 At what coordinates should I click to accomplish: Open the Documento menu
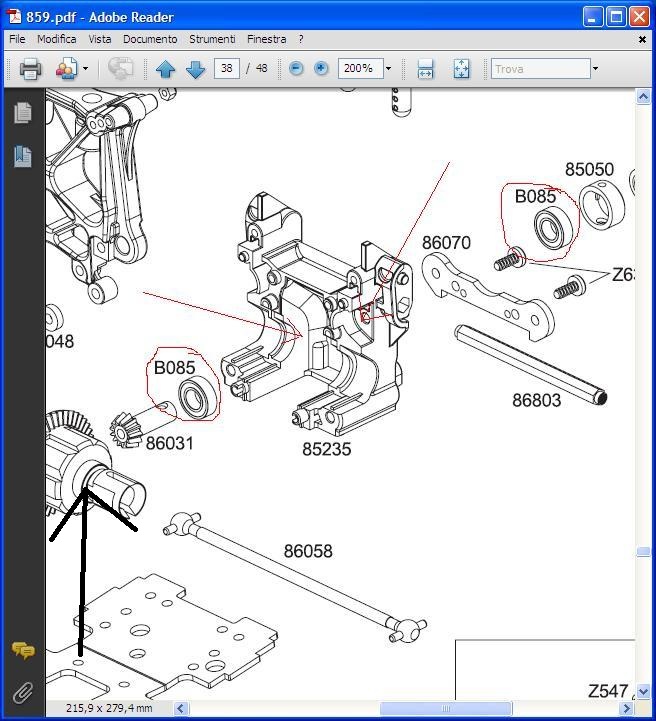point(150,39)
